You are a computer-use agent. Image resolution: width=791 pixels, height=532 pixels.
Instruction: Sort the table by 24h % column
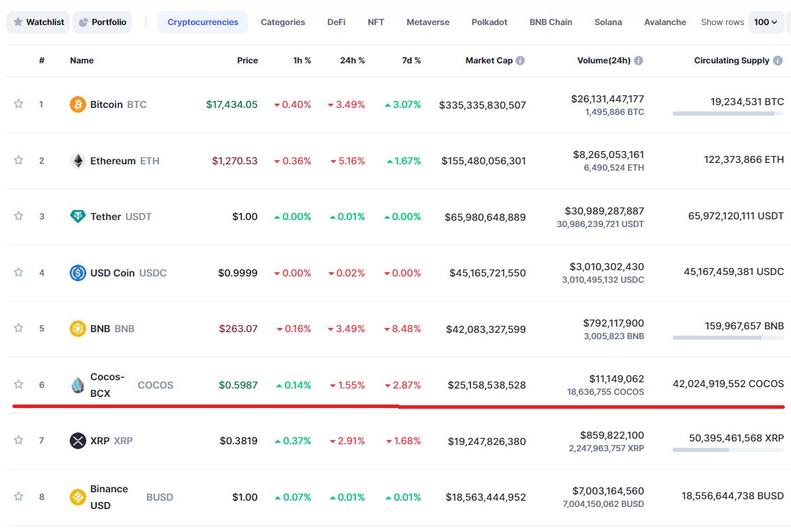pos(352,61)
